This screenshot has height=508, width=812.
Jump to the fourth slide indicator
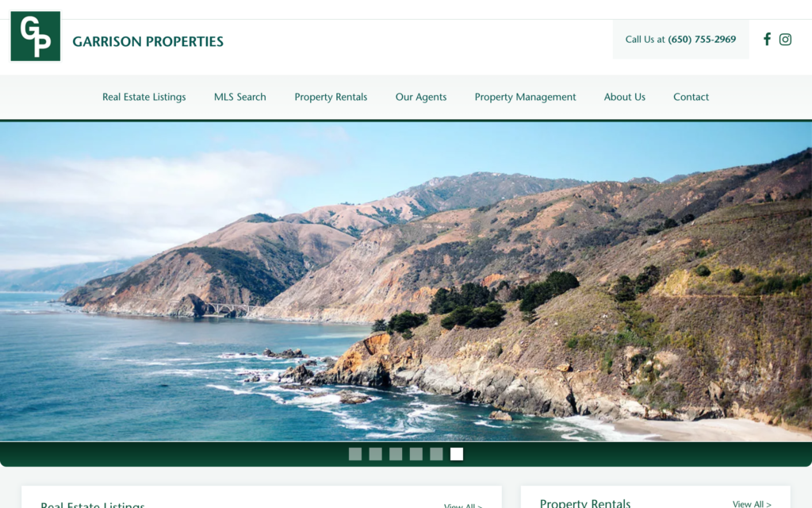(x=416, y=454)
